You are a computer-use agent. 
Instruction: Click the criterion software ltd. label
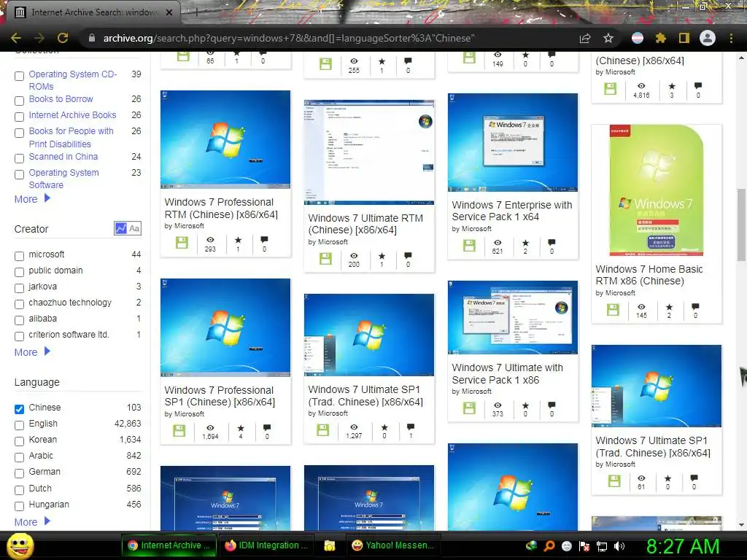[x=69, y=334]
